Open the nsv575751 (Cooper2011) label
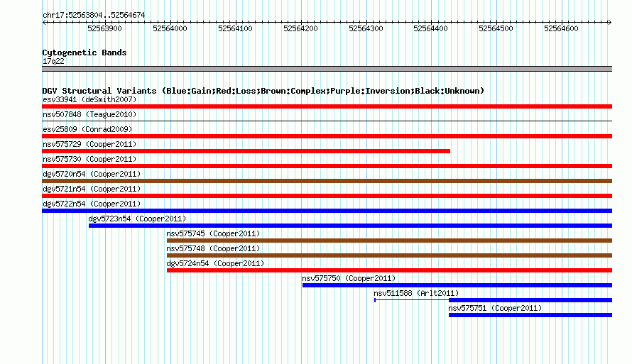Screen dimensions: 632x364 [x=496, y=308]
